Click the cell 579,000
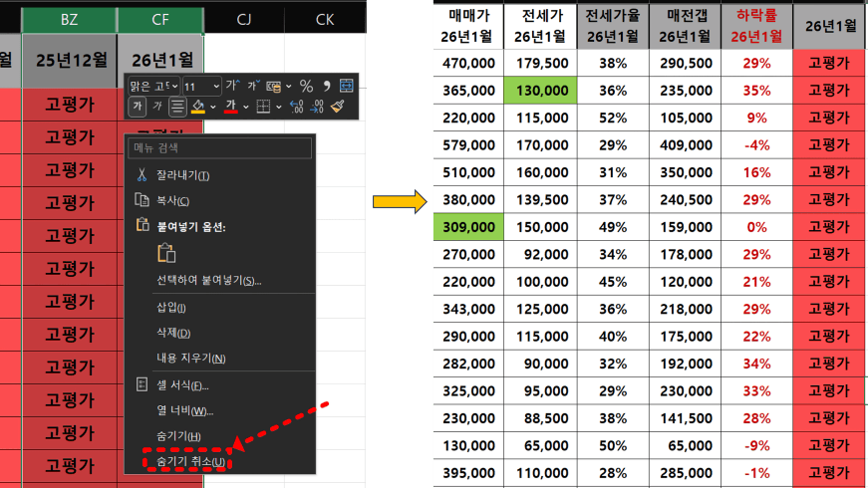 point(468,145)
